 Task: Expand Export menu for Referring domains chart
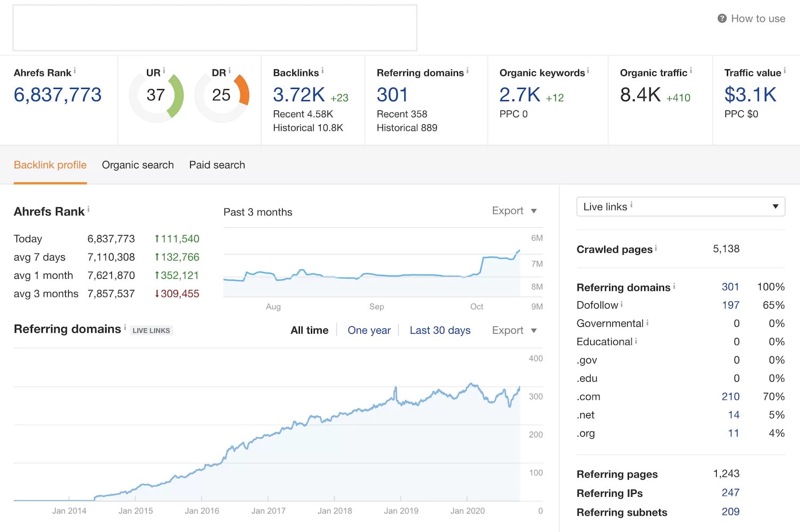[514, 331]
